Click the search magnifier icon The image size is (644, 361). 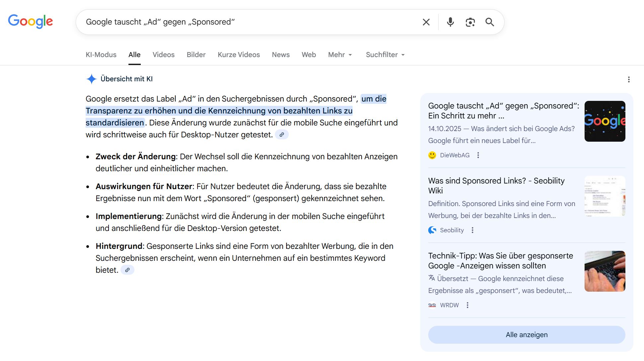(x=490, y=22)
